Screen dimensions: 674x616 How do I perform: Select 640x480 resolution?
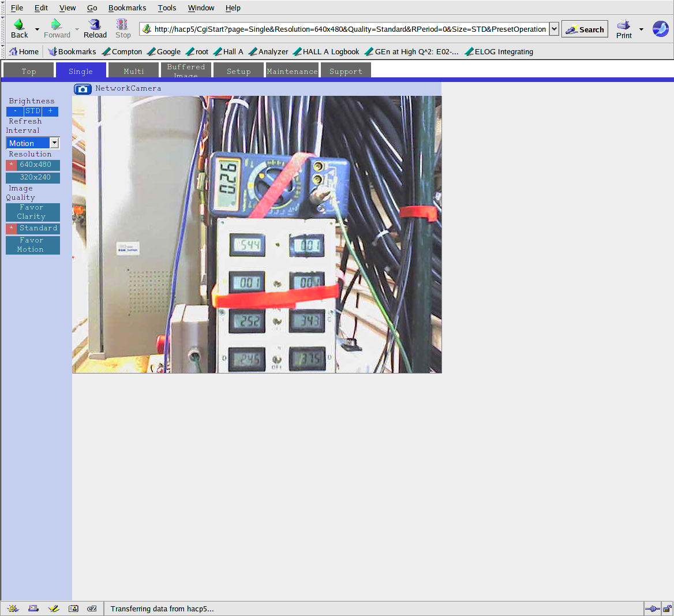click(33, 165)
